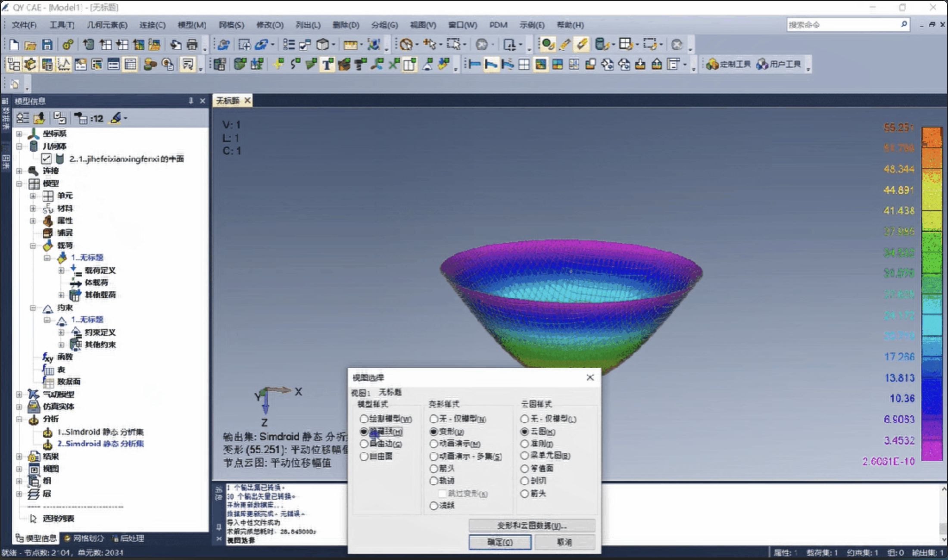Expand the 单元 tree node
Viewport: 948px width, 560px height.
point(33,196)
